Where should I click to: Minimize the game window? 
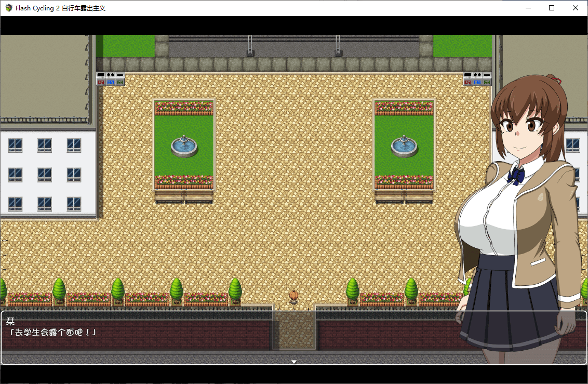528,8
